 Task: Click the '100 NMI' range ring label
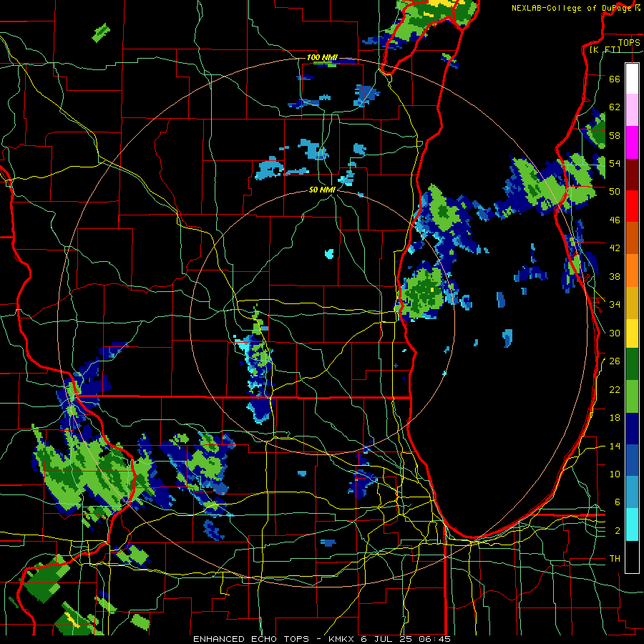322,57
